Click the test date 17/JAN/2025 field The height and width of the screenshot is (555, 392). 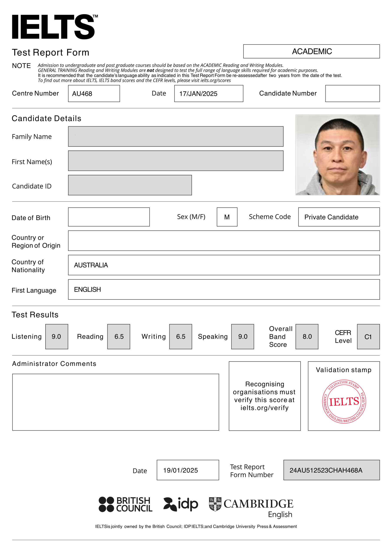[209, 93]
